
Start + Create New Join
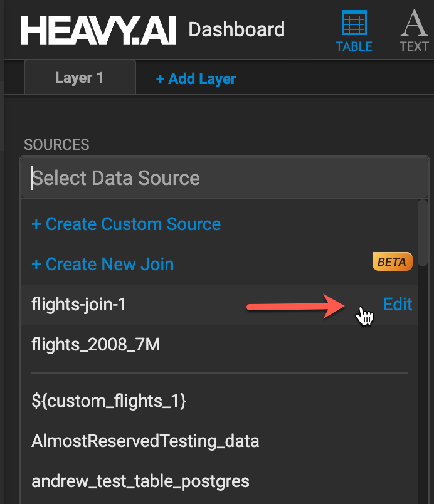point(102,264)
